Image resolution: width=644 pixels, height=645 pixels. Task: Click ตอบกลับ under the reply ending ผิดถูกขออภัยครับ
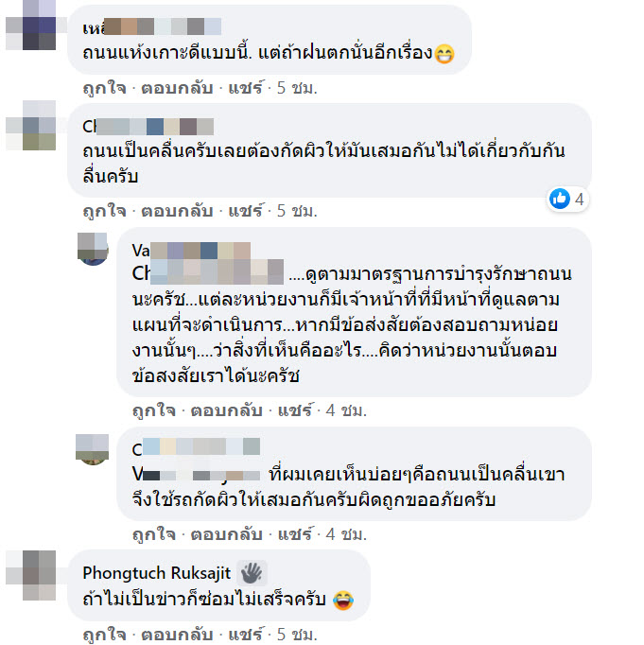tap(227, 534)
